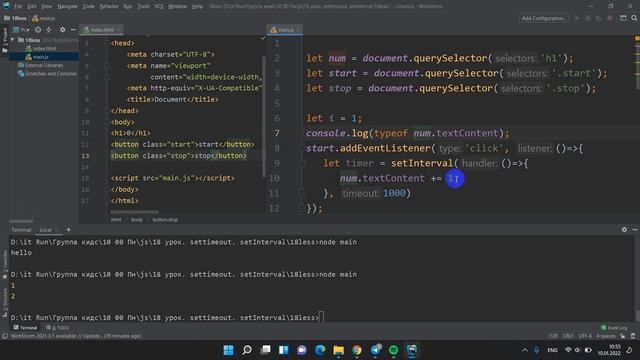This screenshot has width=640, height=360.
Task: Click the Add Configuration button
Action: click(543, 18)
